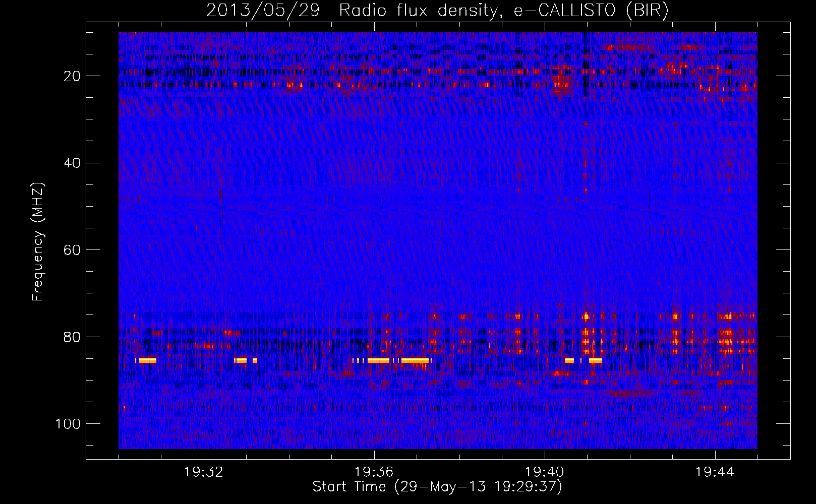The image size is (816, 504).
Task: Click the 20 frequency tick label
Action: tap(73, 76)
